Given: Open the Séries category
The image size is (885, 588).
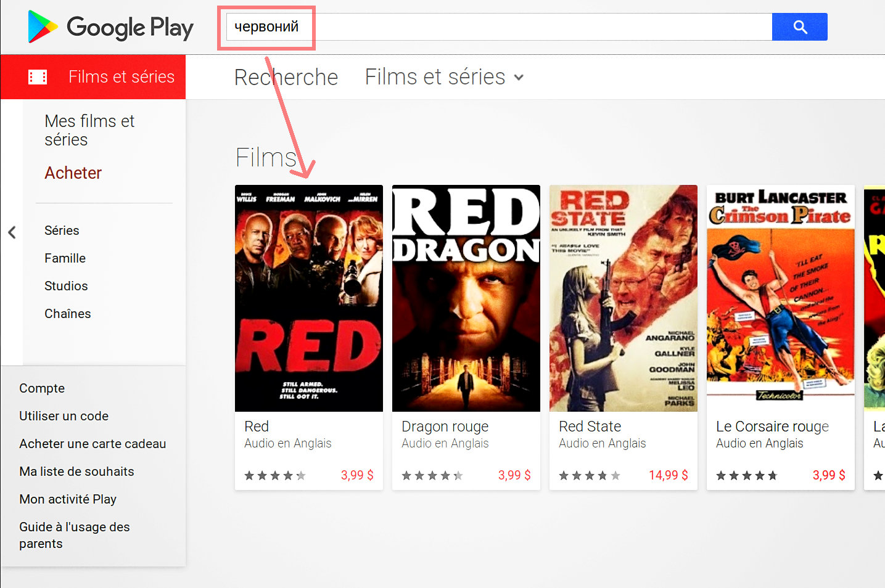Looking at the screenshot, I should click(x=62, y=231).
